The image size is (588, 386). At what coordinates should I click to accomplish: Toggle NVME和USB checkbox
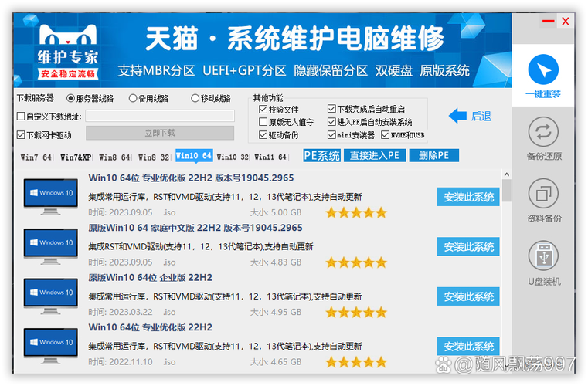click(x=385, y=135)
